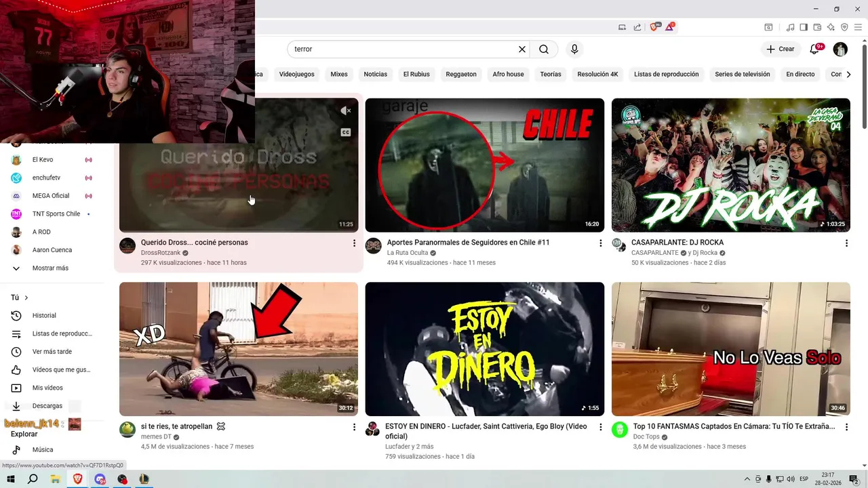The width and height of the screenshot is (868, 488).
Task: Show hidden system tray icons chevron
Action: point(747,479)
